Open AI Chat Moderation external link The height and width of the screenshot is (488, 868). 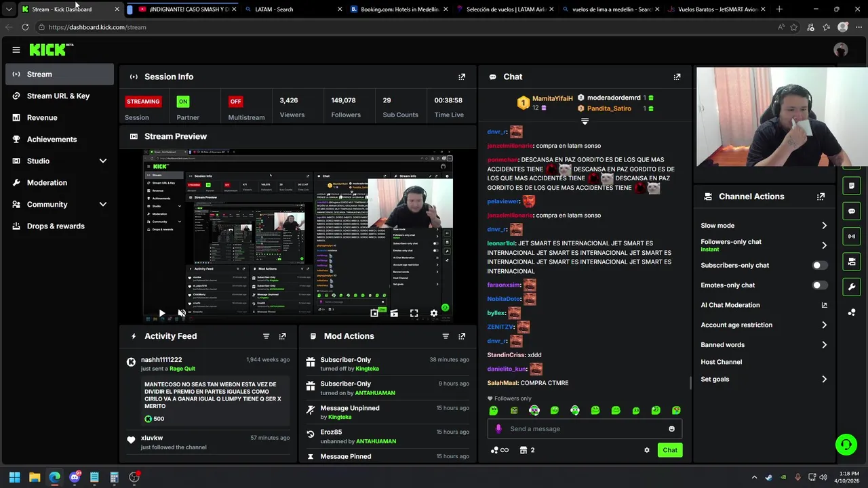click(824, 305)
